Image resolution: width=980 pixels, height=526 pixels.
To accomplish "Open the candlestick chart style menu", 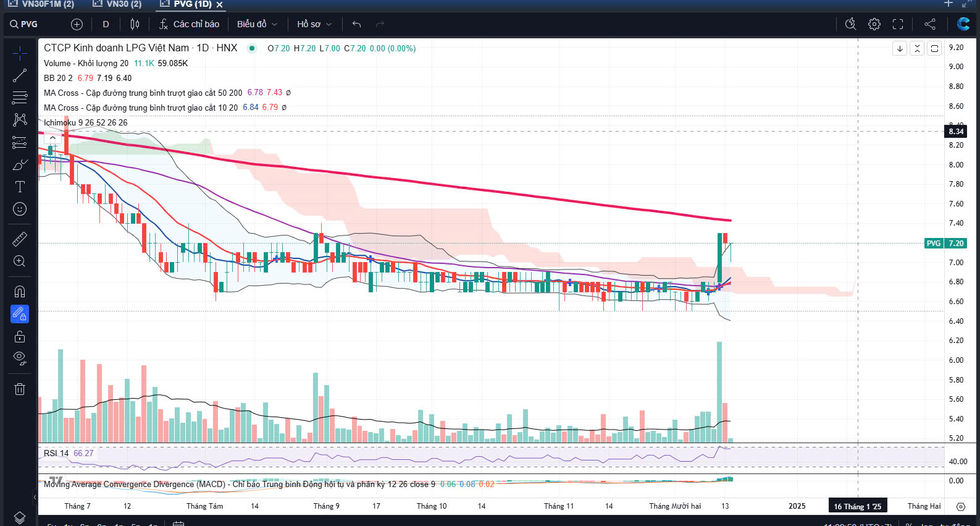I will click(x=135, y=24).
